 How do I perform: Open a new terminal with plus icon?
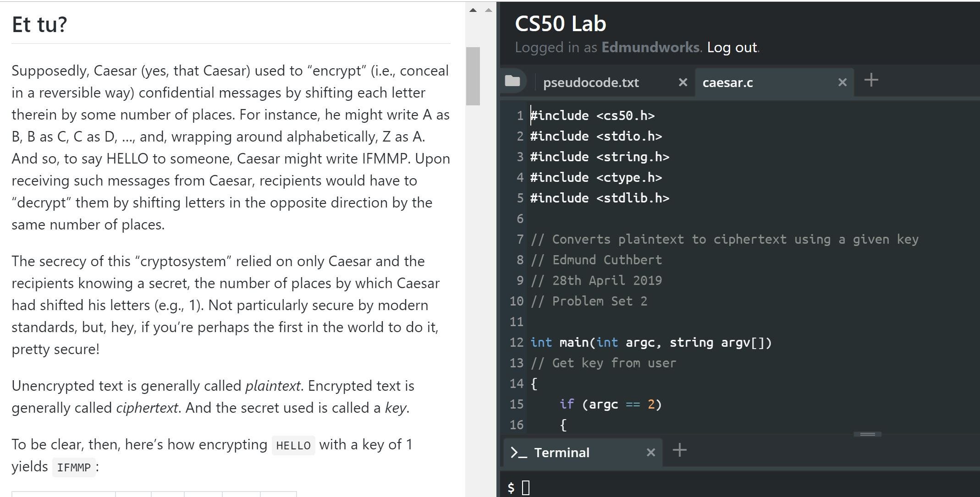(x=679, y=451)
